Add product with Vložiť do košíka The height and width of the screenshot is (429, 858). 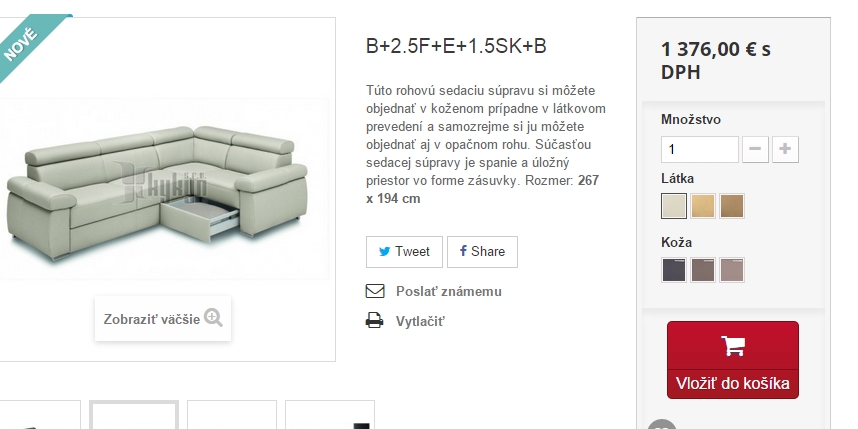733,360
